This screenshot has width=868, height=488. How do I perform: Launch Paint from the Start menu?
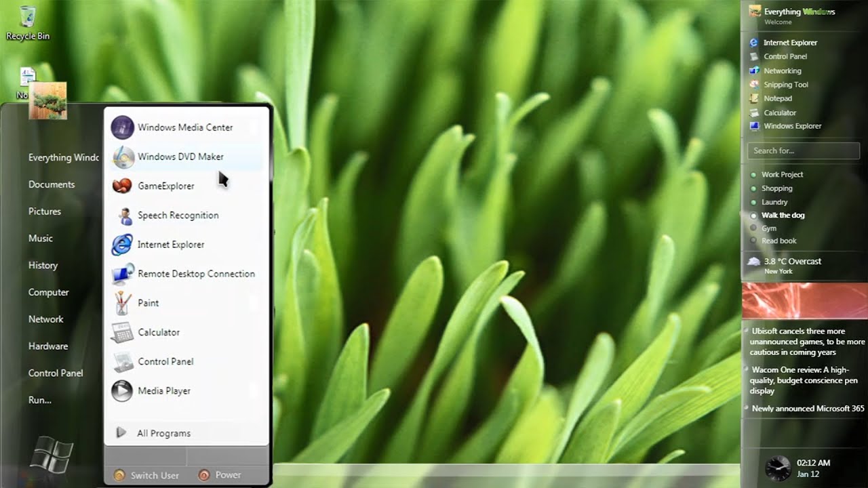(x=186, y=303)
